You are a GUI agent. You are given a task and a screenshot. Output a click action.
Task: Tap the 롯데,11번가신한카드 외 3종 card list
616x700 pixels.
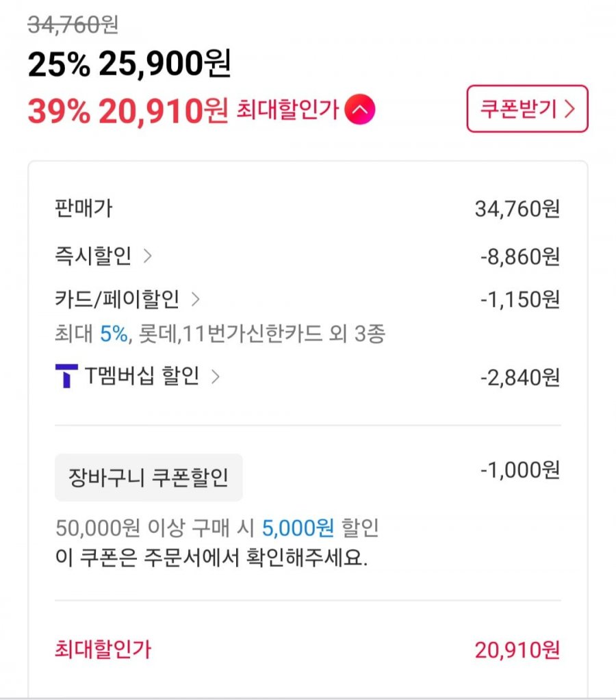(x=261, y=333)
